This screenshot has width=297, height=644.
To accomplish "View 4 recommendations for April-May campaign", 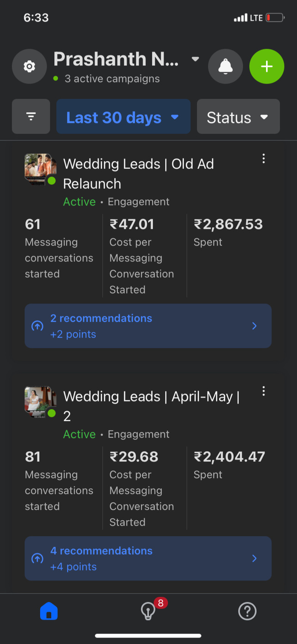I will point(148,559).
